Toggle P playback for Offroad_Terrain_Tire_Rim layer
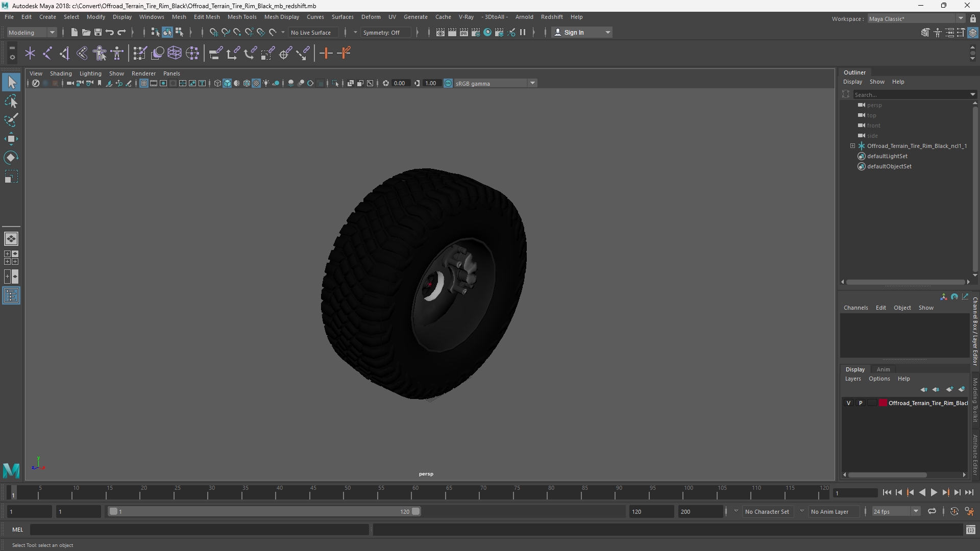 (x=860, y=403)
